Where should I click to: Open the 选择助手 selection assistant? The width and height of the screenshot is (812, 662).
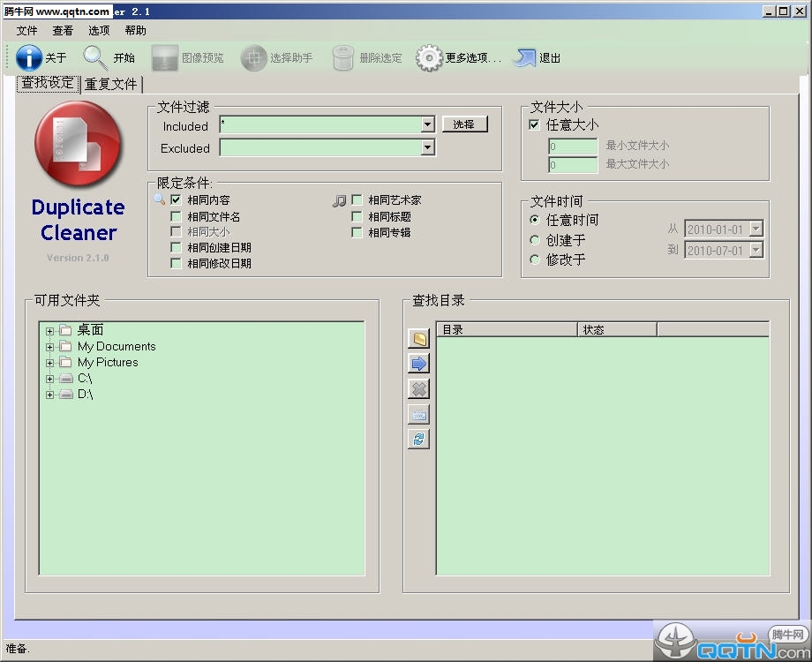pyautogui.click(x=254, y=57)
